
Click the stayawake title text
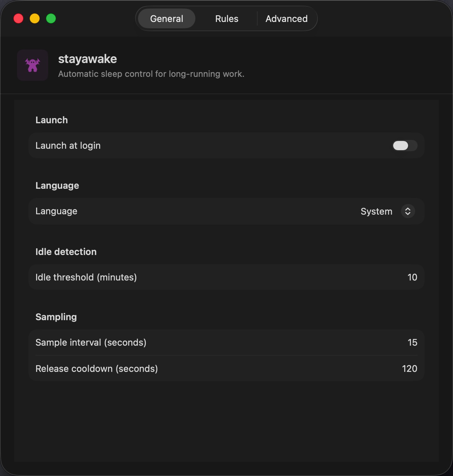point(87,59)
